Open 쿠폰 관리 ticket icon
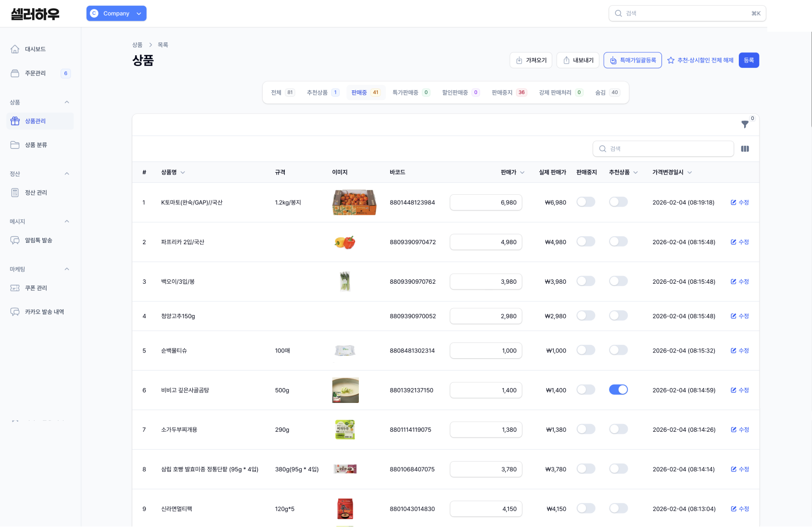Image resolution: width=812 pixels, height=527 pixels. (15, 288)
